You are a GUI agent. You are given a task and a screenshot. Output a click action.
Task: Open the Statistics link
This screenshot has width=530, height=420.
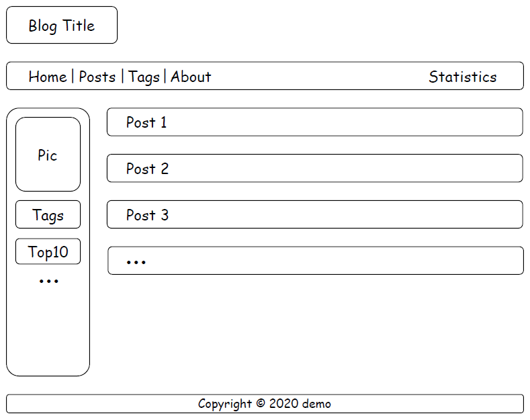point(462,77)
